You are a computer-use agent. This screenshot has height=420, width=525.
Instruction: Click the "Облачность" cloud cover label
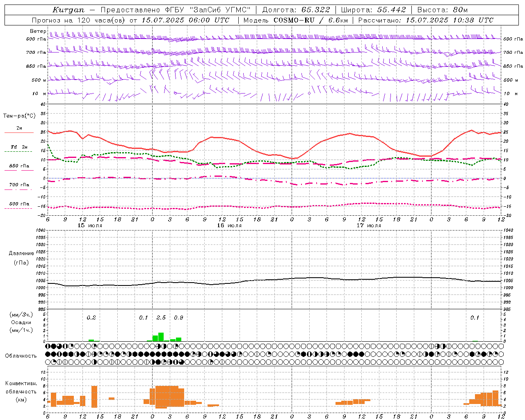[21, 356]
